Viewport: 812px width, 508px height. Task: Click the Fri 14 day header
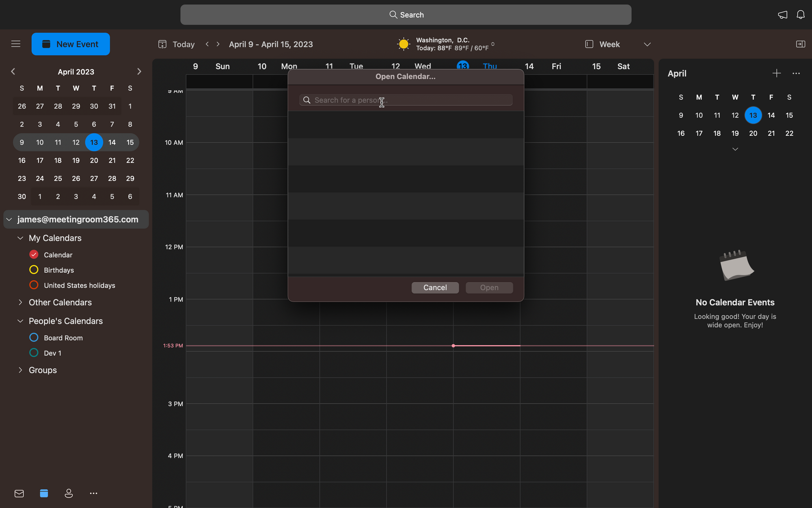[x=543, y=66]
